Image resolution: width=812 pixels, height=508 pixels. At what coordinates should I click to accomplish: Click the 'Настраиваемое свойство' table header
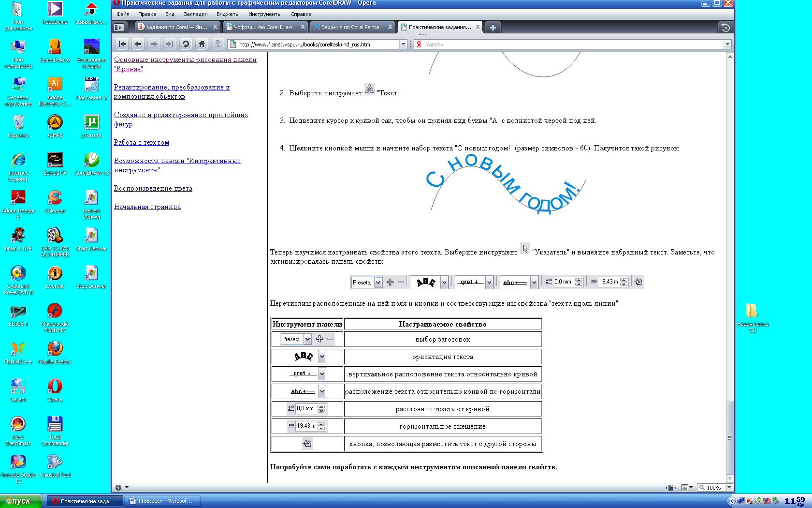point(443,324)
